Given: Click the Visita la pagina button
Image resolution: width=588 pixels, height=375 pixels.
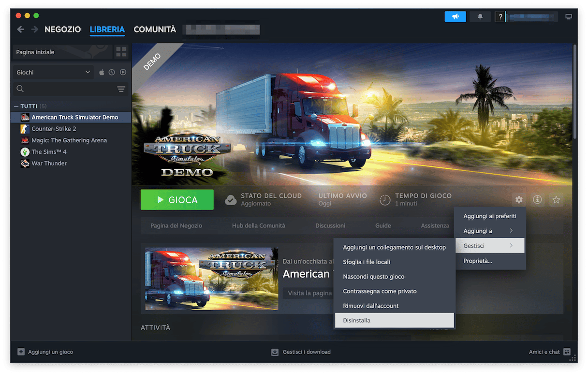Looking at the screenshot, I should [x=309, y=293].
